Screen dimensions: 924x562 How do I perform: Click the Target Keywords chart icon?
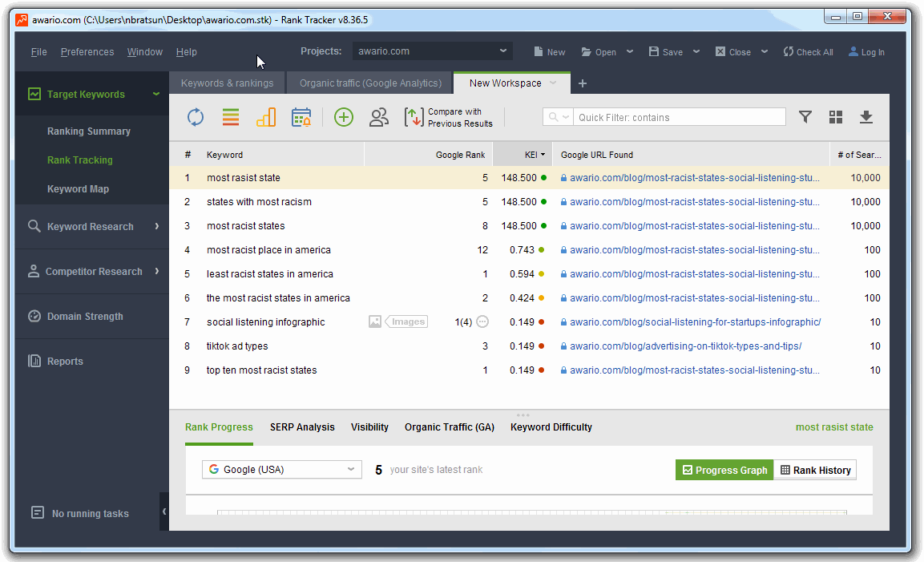click(34, 94)
